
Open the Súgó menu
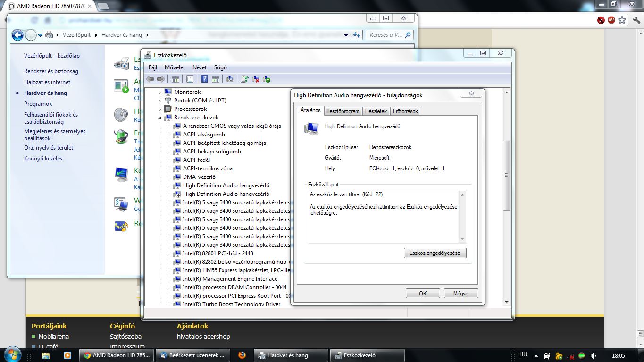[220, 67]
